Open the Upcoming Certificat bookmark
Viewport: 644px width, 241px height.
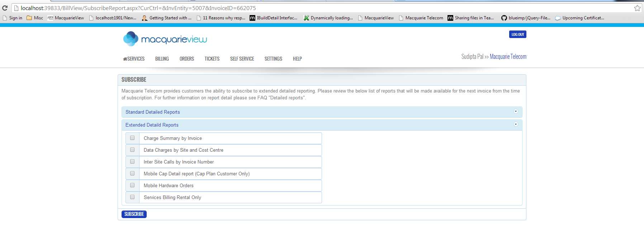[x=579, y=18]
